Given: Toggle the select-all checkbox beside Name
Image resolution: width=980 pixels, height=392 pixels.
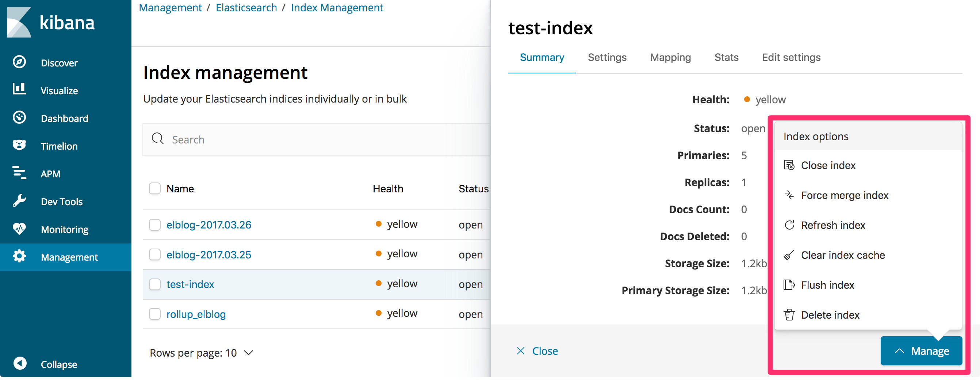Looking at the screenshot, I should point(154,188).
